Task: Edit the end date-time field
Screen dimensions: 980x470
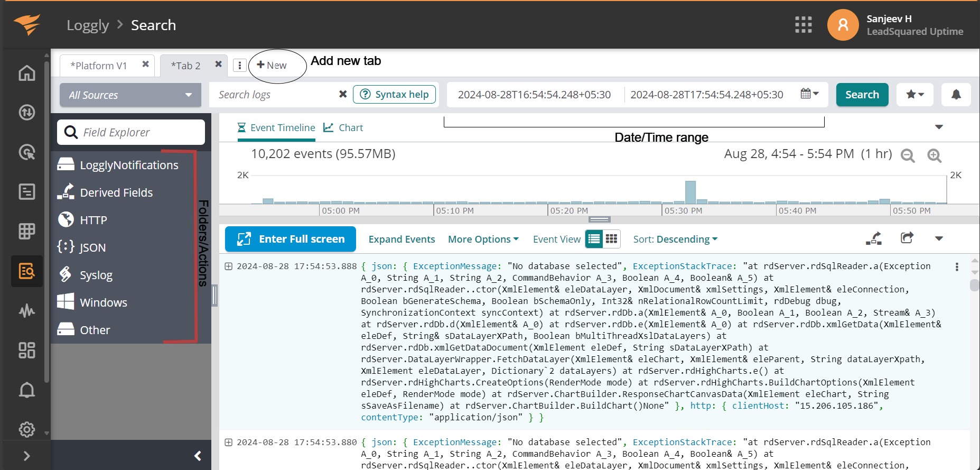Action: pyautogui.click(x=707, y=95)
